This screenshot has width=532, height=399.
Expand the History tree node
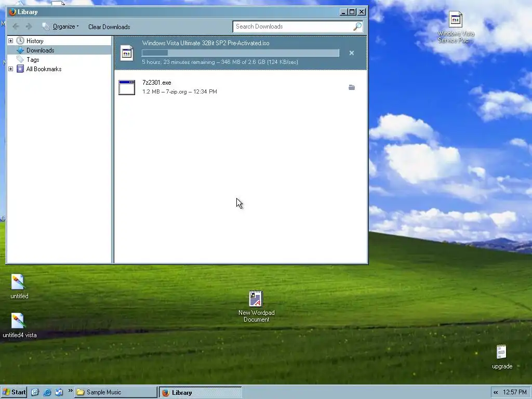(x=10, y=41)
